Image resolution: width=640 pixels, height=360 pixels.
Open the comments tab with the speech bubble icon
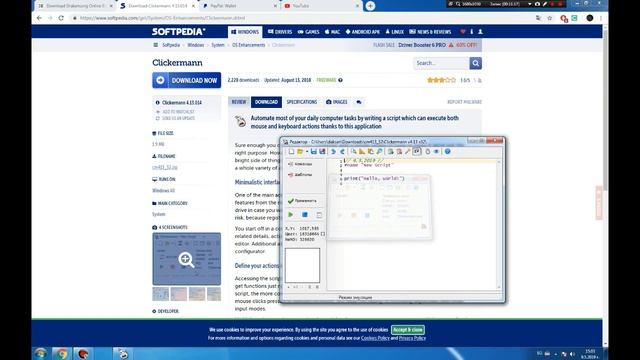click(x=359, y=102)
